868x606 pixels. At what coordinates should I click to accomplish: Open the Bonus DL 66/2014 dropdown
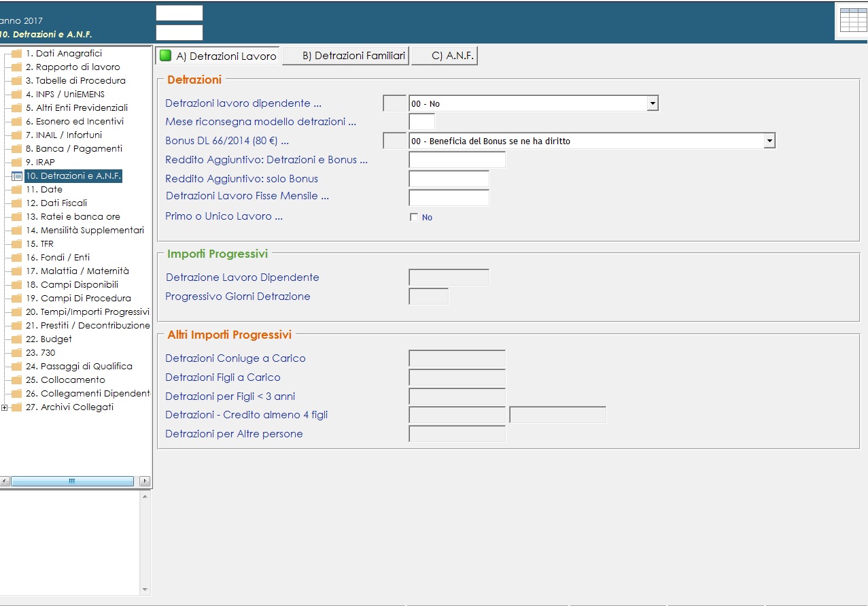(769, 141)
